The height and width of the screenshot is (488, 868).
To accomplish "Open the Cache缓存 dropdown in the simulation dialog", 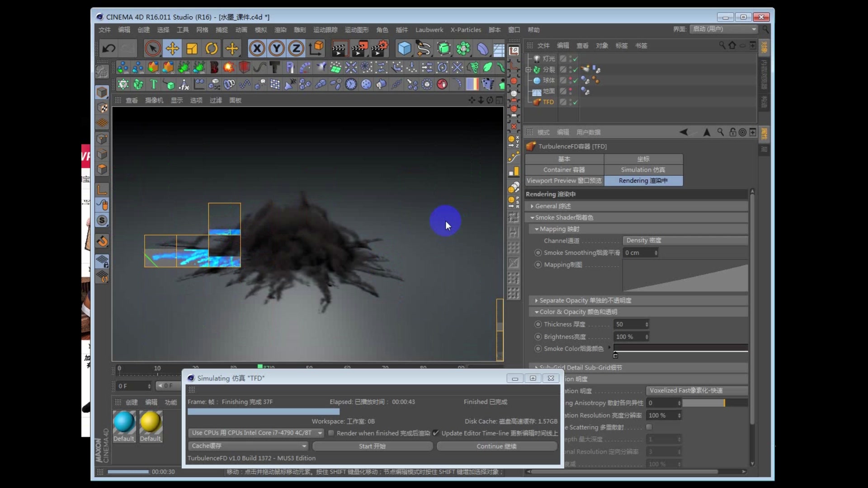I will click(248, 446).
